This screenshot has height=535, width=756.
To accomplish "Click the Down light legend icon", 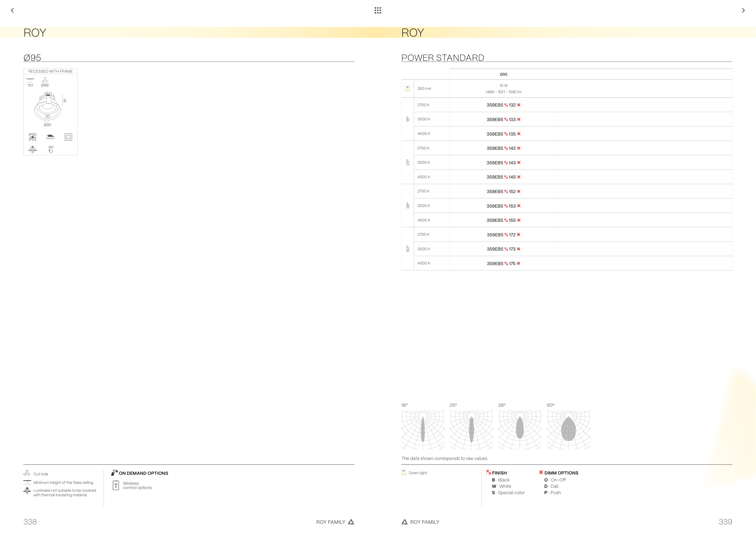I will [404, 472].
